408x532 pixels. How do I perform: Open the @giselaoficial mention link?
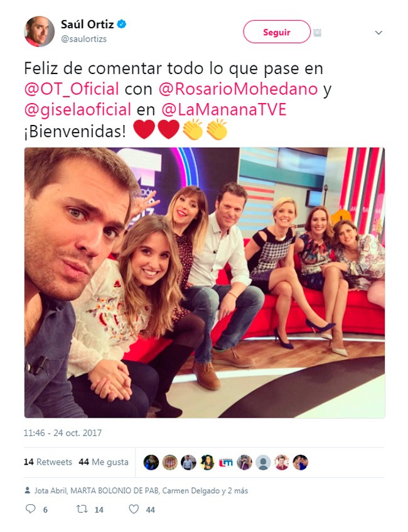[x=78, y=110]
